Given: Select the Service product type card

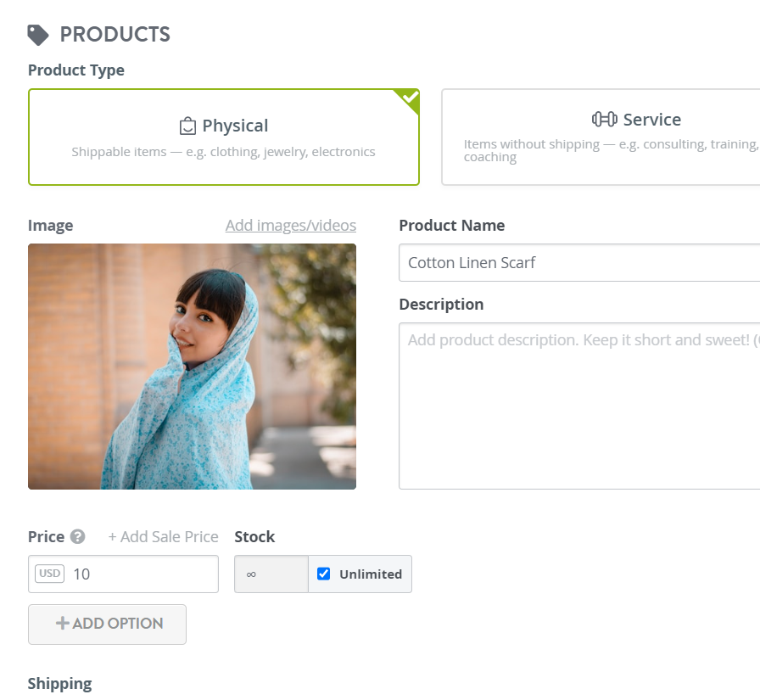Looking at the screenshot, I should [x=601, y=137].
